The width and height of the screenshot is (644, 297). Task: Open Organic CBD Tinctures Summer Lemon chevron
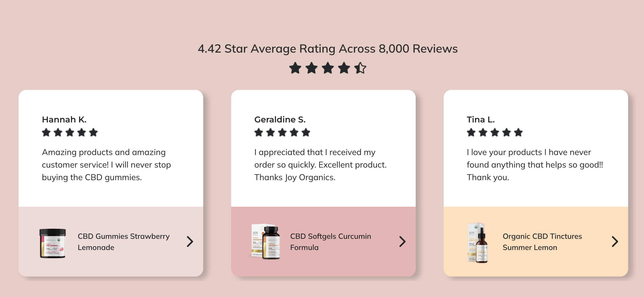[x=615, y=241]
